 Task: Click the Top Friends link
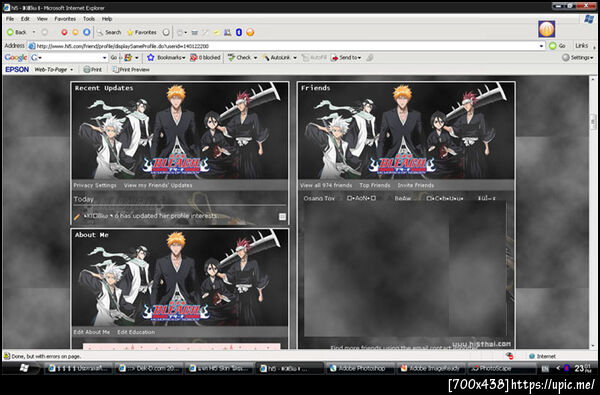coord(375,185)
